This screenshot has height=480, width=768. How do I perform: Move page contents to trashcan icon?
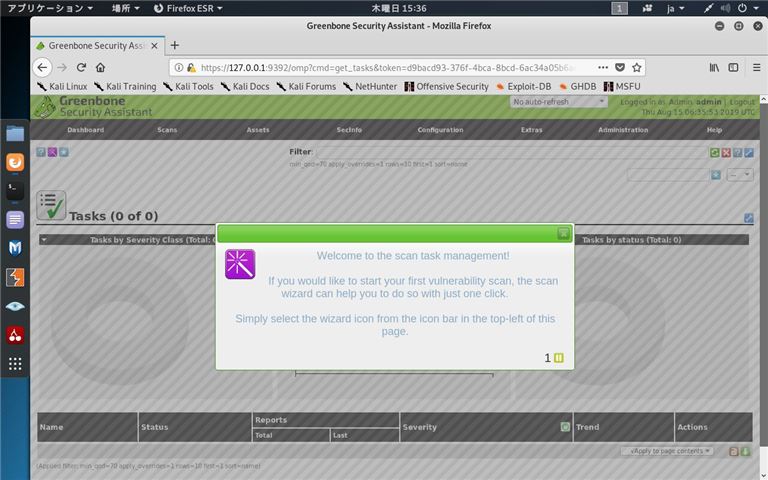coord(734,452)
